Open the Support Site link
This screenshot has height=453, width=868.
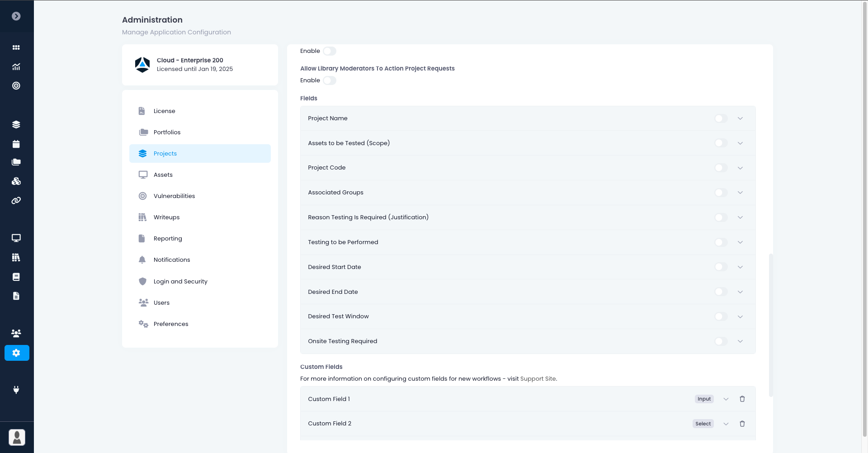[538, 379]
